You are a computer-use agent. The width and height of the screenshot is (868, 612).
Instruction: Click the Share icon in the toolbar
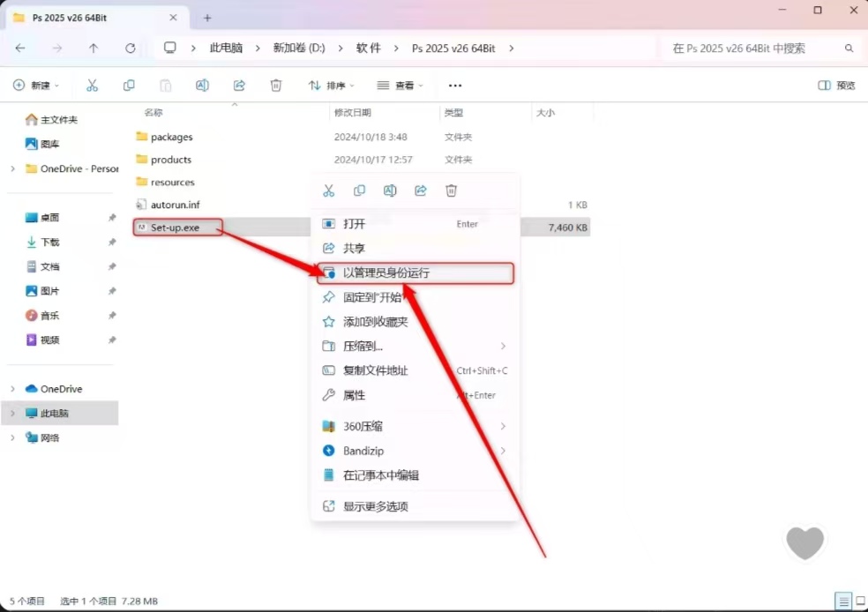point(239,86)
